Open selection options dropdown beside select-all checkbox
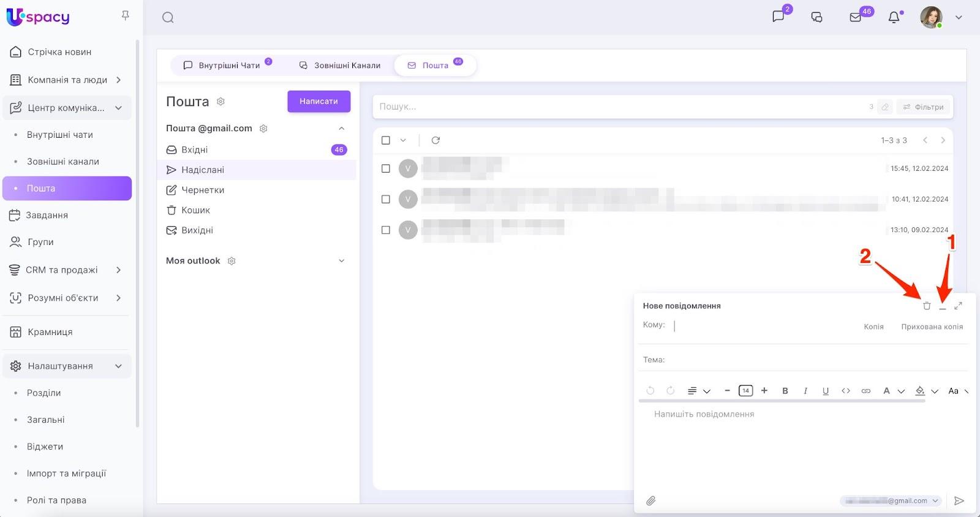This screenshot has width=980, height=517. coord(403,140)
